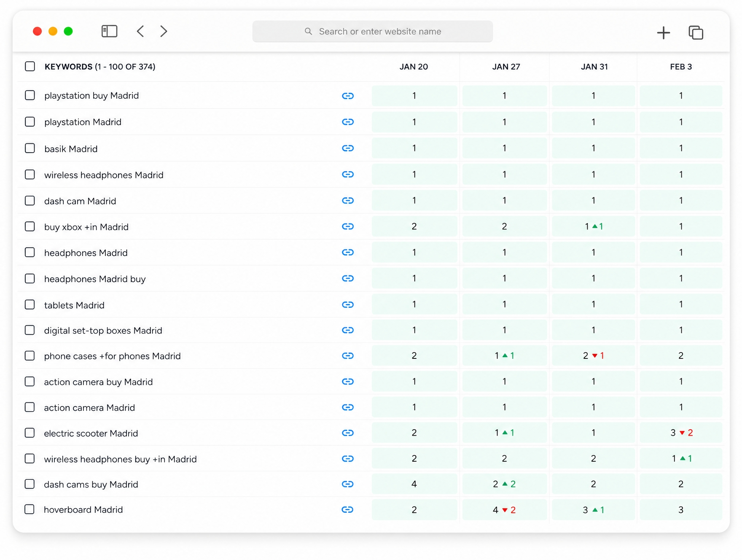Check the electric scooter Madrid checkbox
The height and width of the screenshot is (560, 742).
[30, 433]
